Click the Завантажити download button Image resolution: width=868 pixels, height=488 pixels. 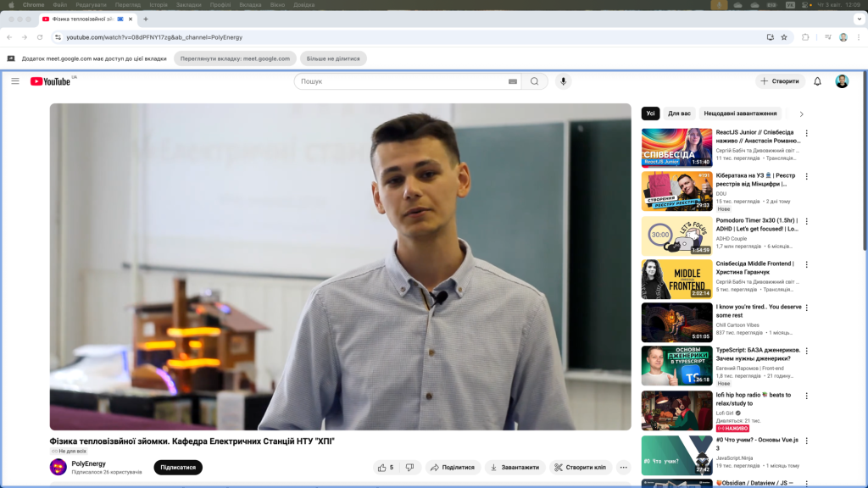(515, 468)
